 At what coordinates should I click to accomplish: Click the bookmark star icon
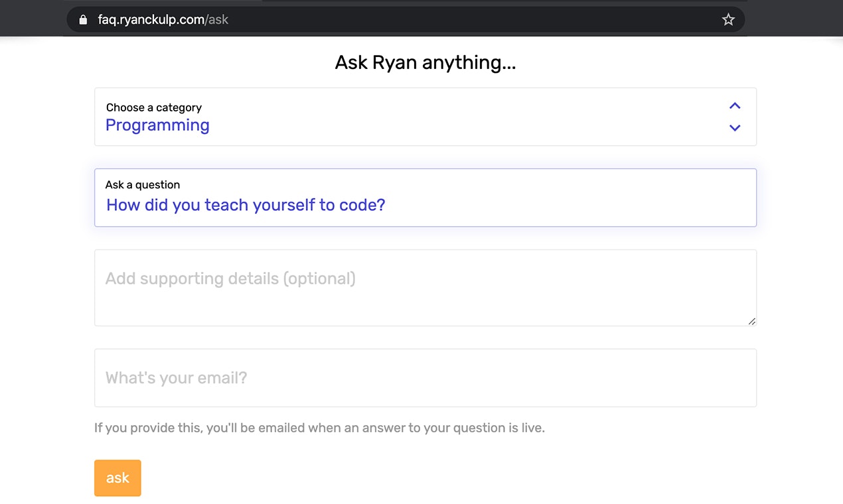[x=728, y=19]
